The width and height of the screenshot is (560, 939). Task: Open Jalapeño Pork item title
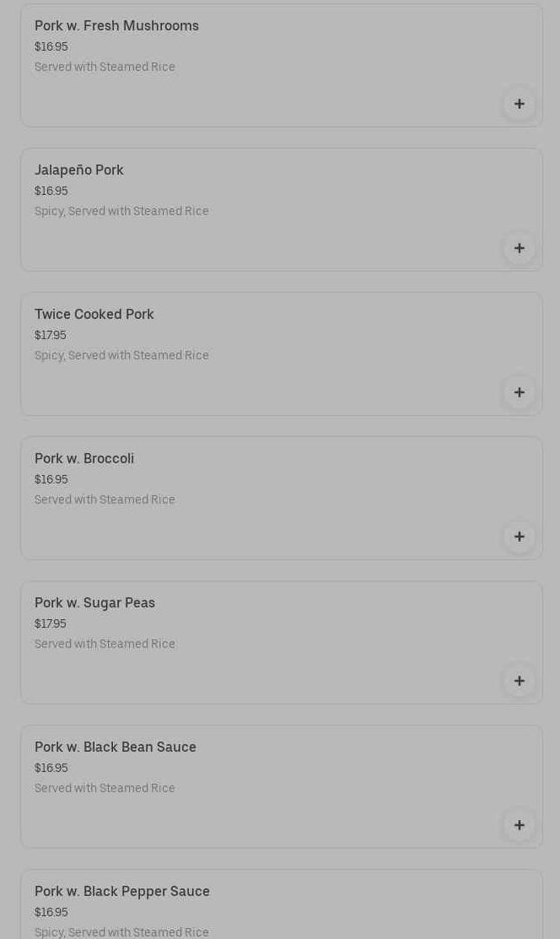[x=79, y=170]
